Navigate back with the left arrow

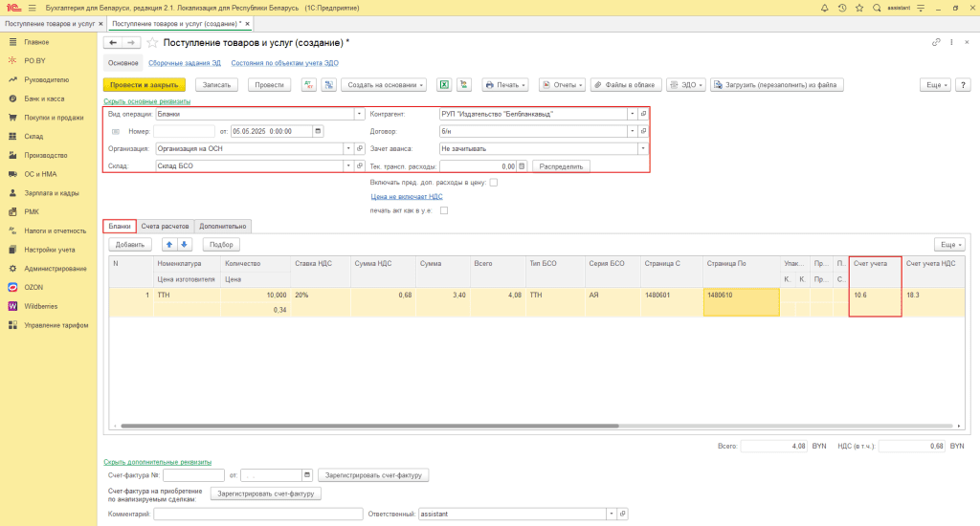(113, 42)
